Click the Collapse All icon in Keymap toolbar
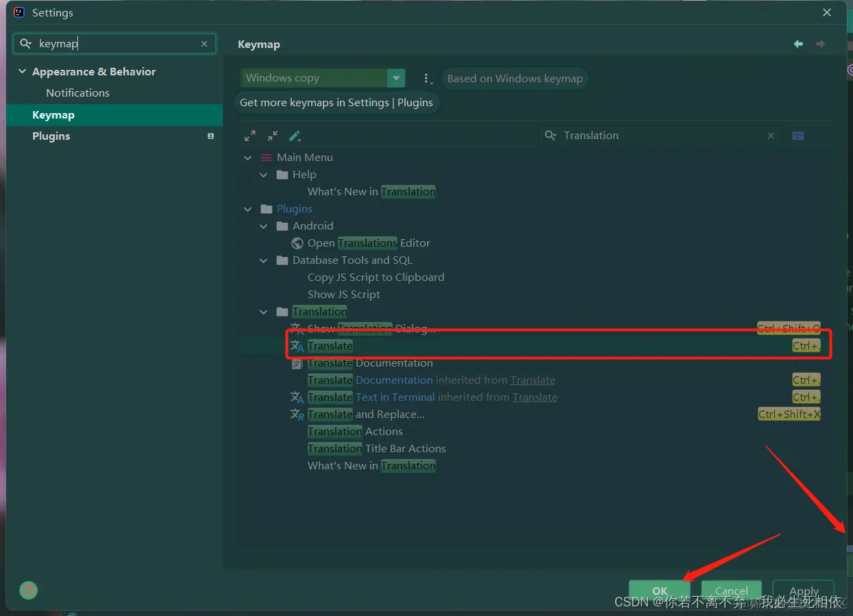 click(273, 136)
